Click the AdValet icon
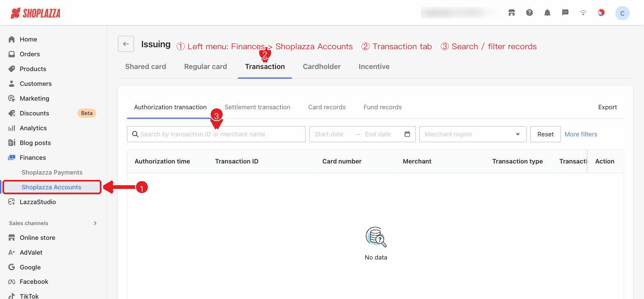This screenshot has width=644, height=299. tap(12, 253)
